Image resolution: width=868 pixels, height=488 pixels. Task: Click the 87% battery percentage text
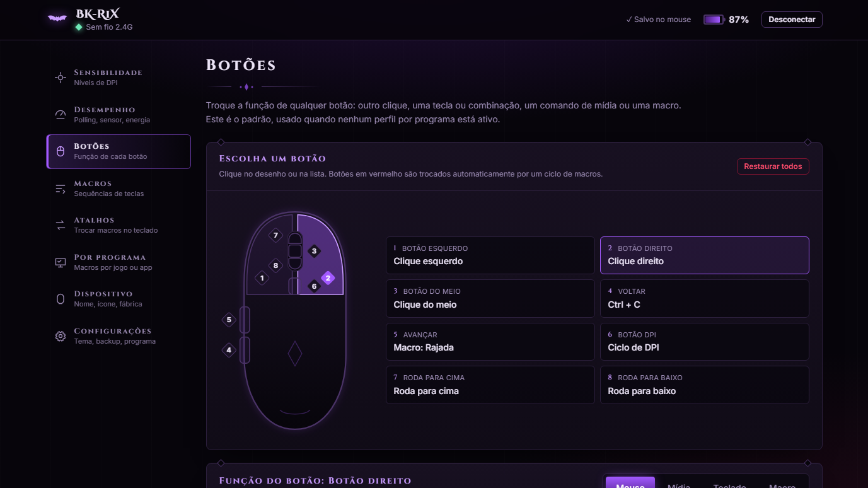[x=739, y=20]
